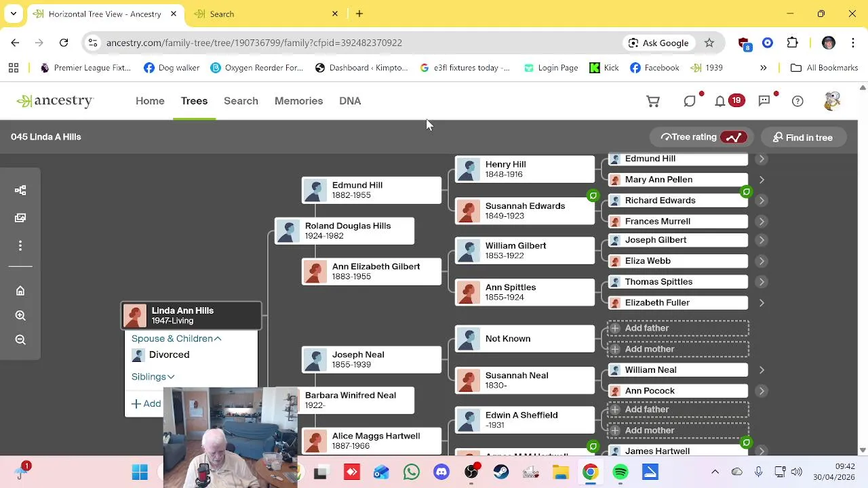The width and height of the screenshot is (868, 488).
Task: Select the Henry Hill 1848-1916 card
Action: pyautogui.click(x=525, y=169)
